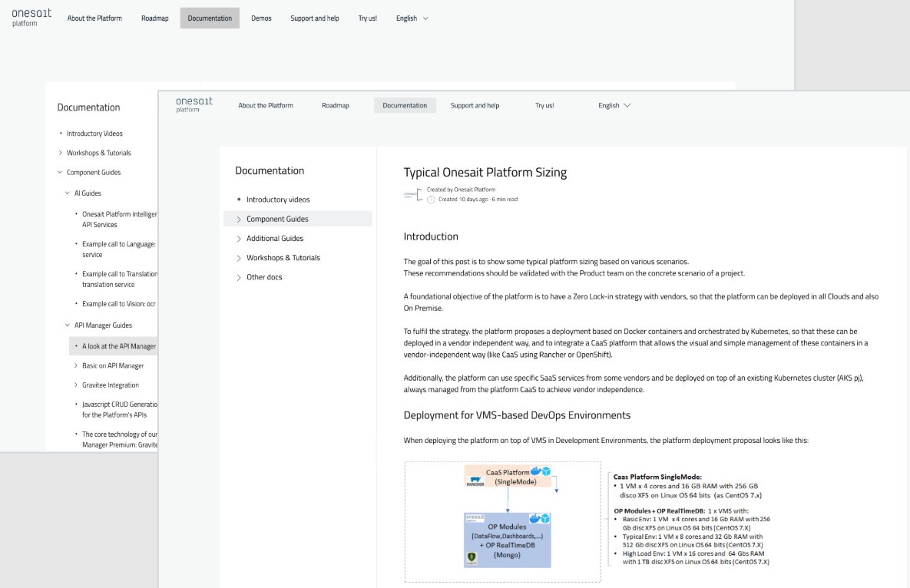Select Documentation tab in back window
Screen dimensions: 910x588
210,18
